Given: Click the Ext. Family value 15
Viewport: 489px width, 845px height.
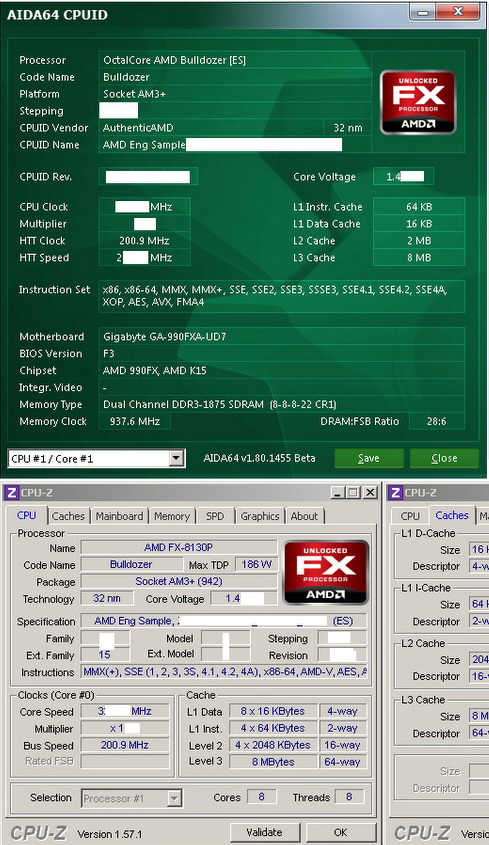Looking at the screenshot, I should [105, 655].
